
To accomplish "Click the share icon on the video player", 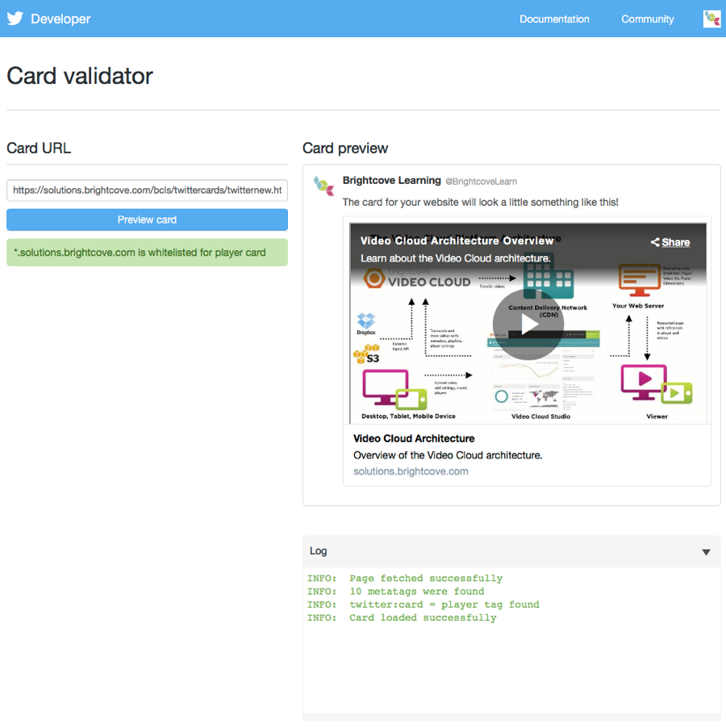I will tap(654, 242).
